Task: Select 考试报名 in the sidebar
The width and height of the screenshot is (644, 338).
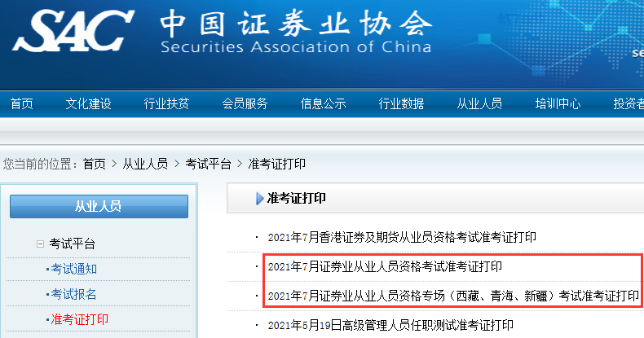Action: [x=74, y=294]
